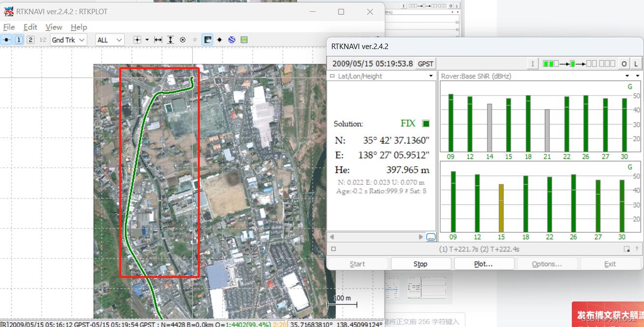Viewport: 644px width, 327px height.
Task: Click the Stop button in RTKNAVI
Action: click(421, 264)
